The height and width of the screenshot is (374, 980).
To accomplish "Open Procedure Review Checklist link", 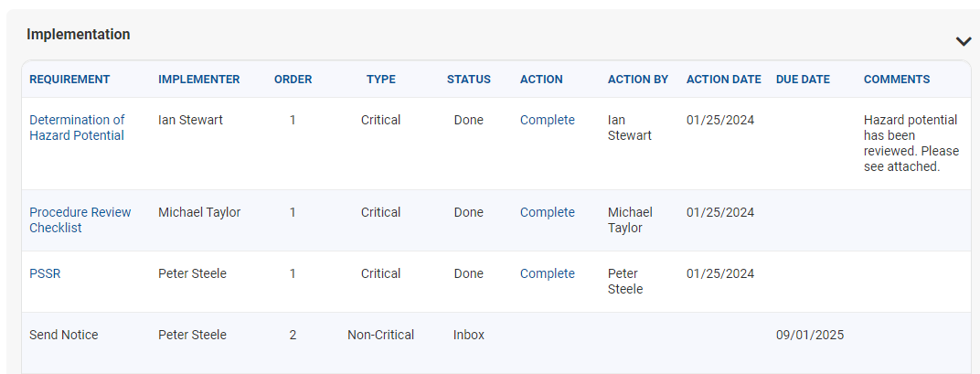I will click(x=80, y=219).
